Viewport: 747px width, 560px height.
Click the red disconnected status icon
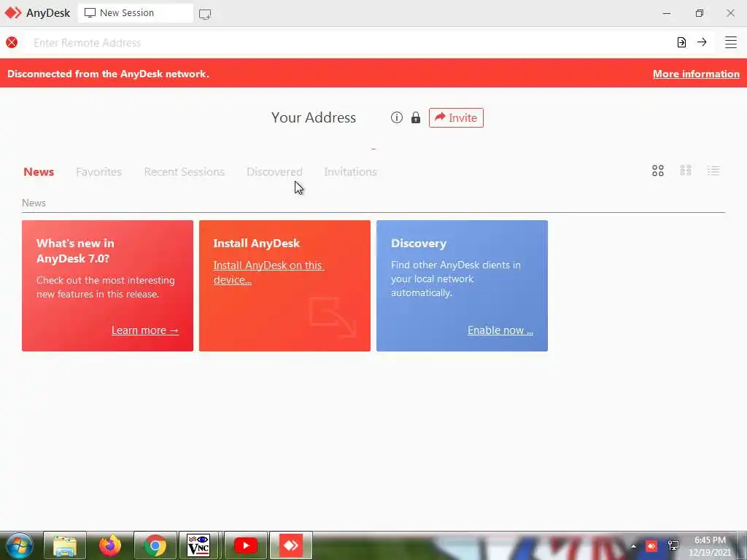(12, 42)
